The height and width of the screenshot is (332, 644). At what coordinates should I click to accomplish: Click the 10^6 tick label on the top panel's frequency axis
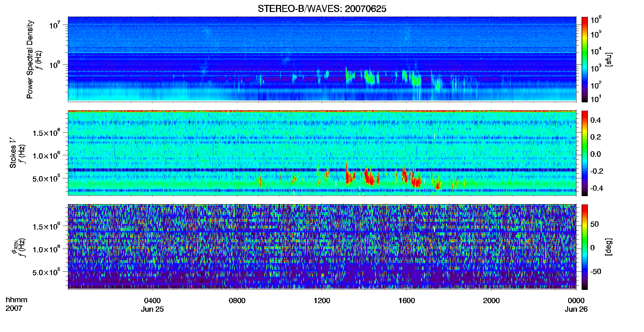pos(55,65)
